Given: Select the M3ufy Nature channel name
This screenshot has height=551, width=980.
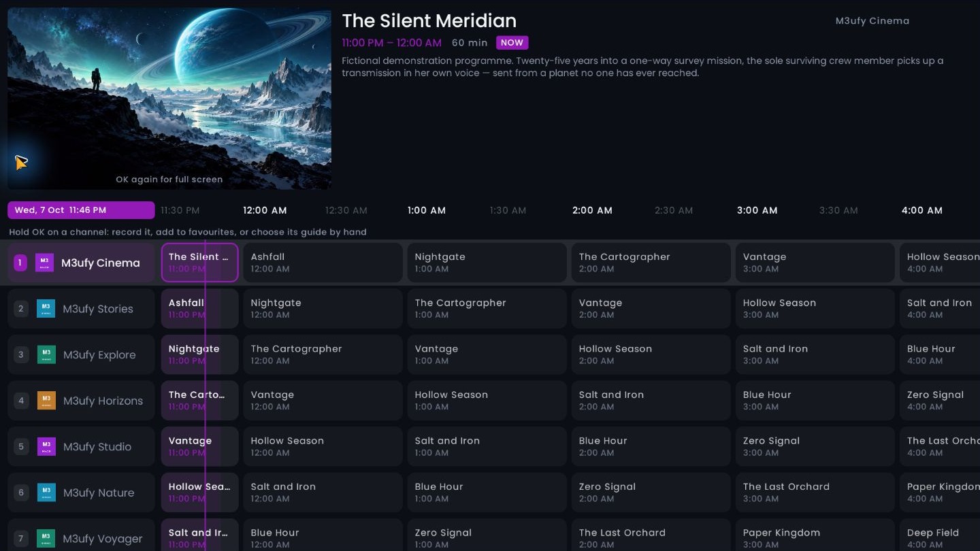Looking at the screenshot, I should point(99,492).
